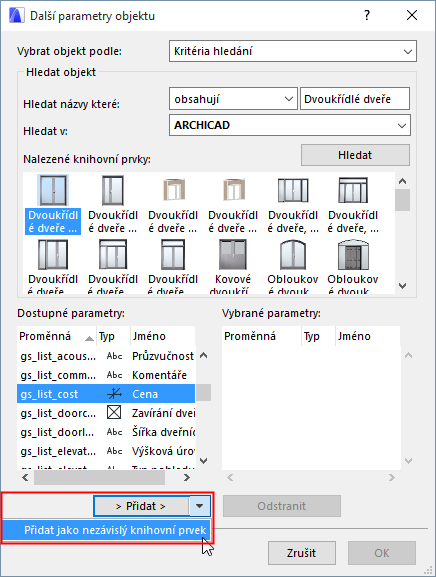Open the Přidat button dropdown arrow
The width and height of the screenshot is (436, 577).
coord(199,506)
